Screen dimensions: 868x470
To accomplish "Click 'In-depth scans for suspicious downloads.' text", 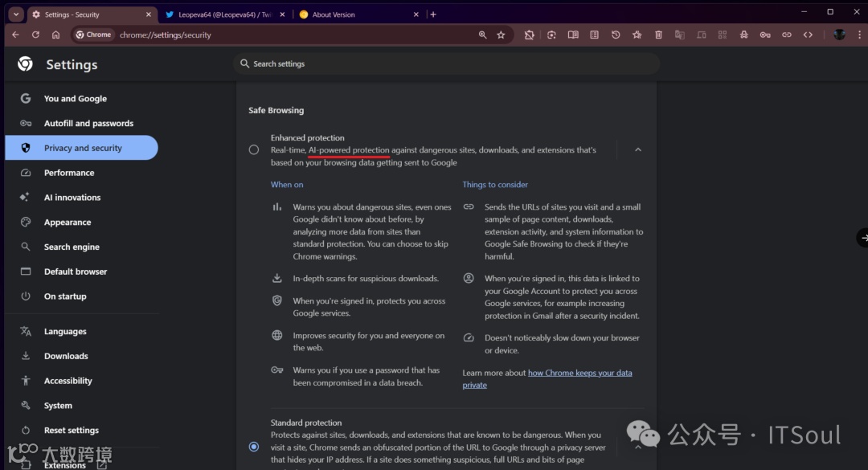I will pyautogui.click(x=366, y=279).
